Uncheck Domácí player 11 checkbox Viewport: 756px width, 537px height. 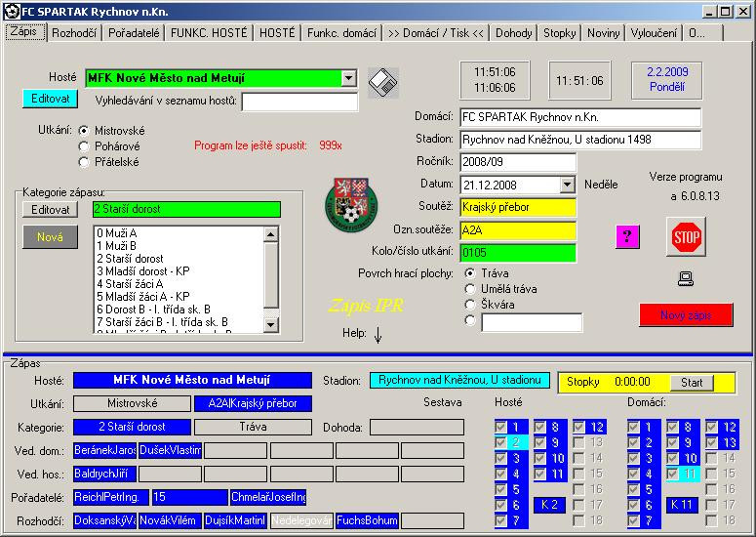672,474
